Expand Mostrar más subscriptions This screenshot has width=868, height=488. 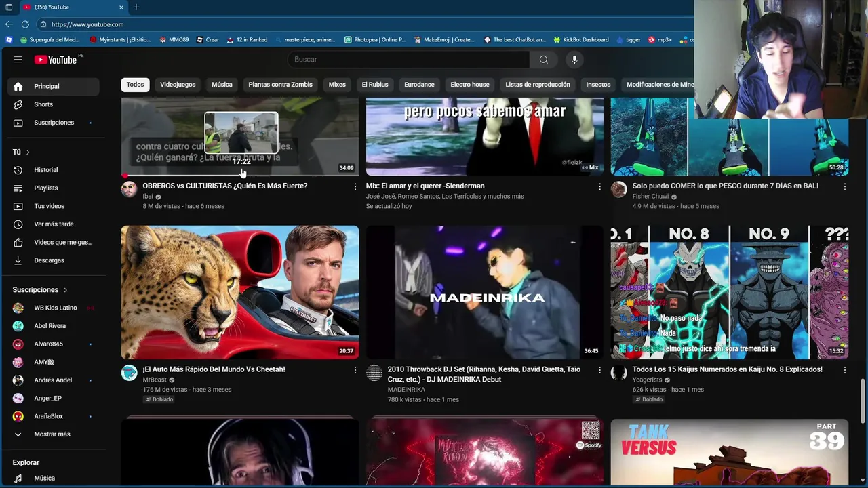[54, 434]
